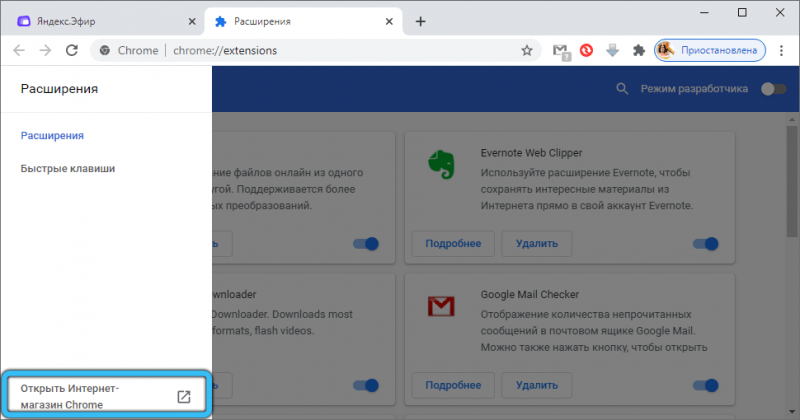
Task: Click the site info icon in the address bar
Action: [105, 51]
